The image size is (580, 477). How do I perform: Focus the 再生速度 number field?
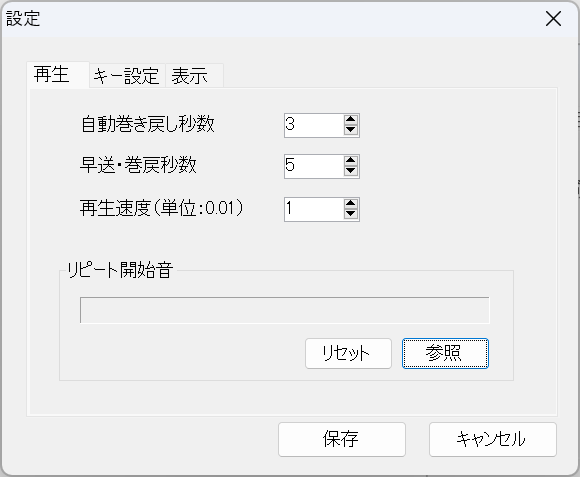tap(314, 209)
